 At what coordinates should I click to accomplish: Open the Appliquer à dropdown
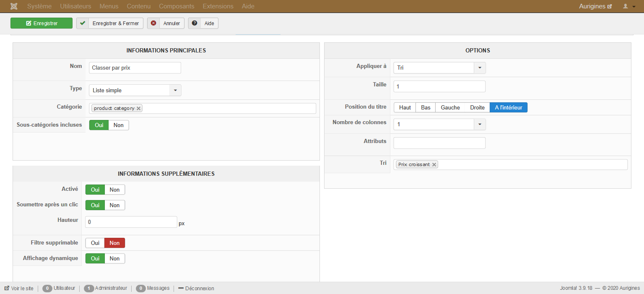click(439, 68)
